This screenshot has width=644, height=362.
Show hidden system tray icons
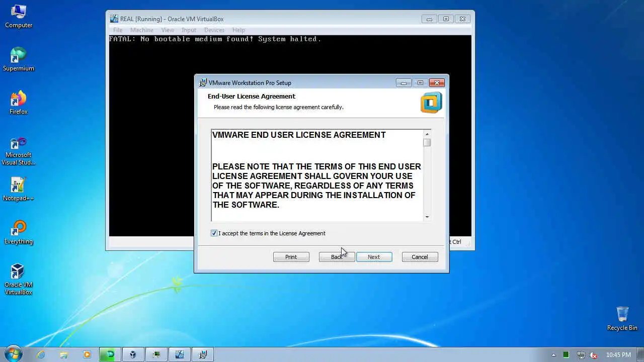tap(554, 355)
